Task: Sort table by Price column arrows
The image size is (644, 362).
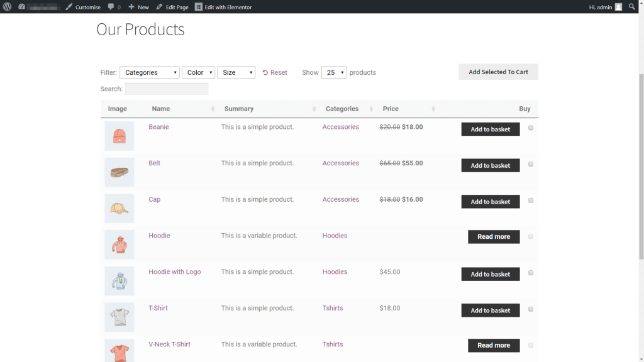Action: pos(433,109)
